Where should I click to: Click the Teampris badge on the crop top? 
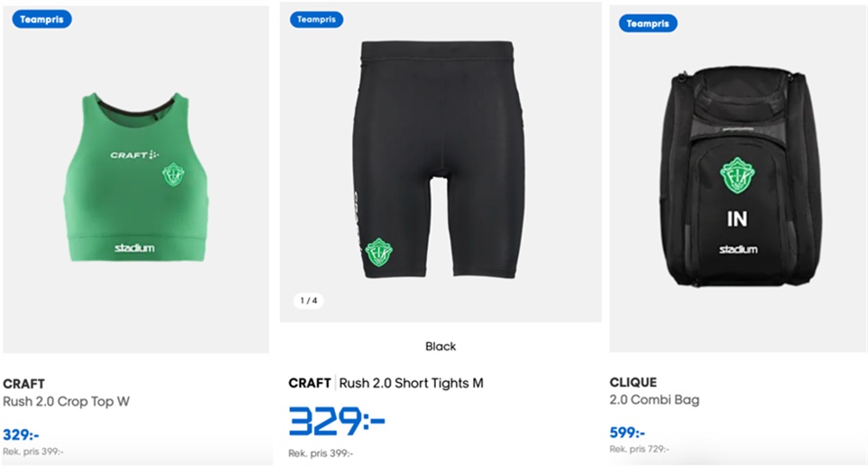coord(42,19)
